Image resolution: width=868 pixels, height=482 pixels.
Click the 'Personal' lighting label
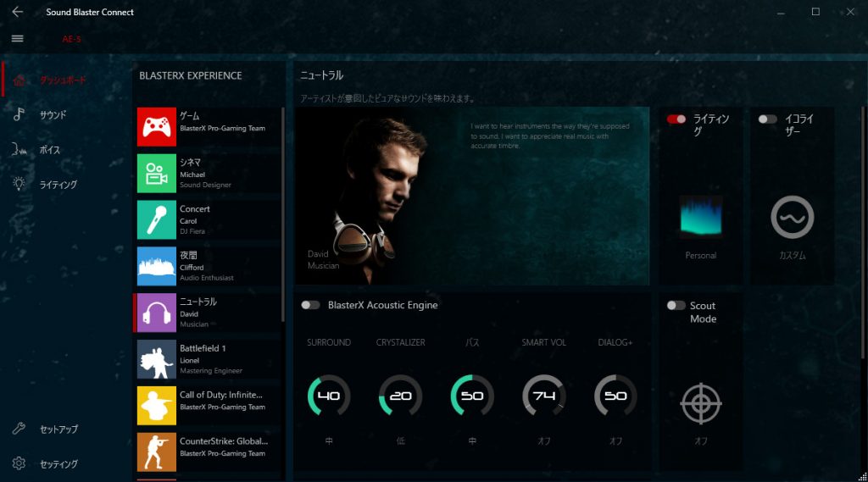click(x=701, y=255)
